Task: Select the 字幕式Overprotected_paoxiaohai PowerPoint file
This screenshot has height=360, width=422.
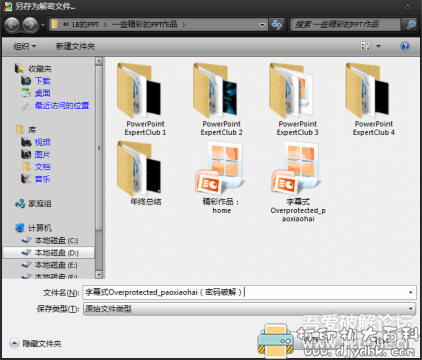Action: click(298, 182)
